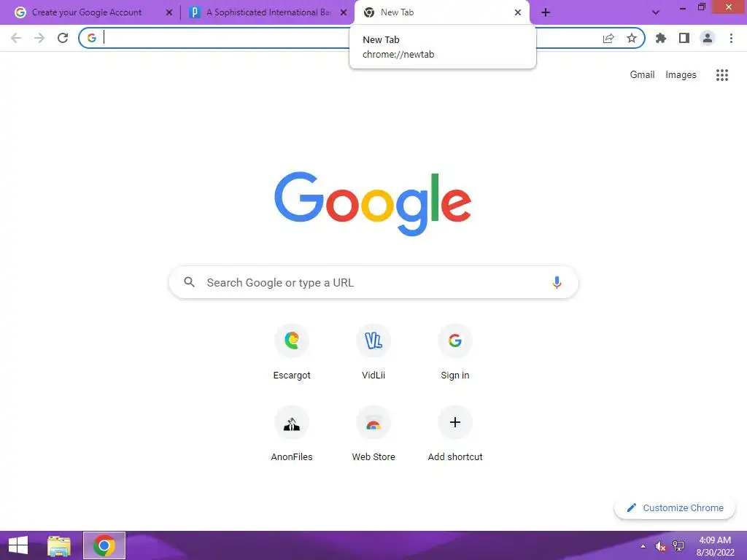Open the Web Store shortcut
The width and height of the screenshot is (747, 560).
(373, 434)
